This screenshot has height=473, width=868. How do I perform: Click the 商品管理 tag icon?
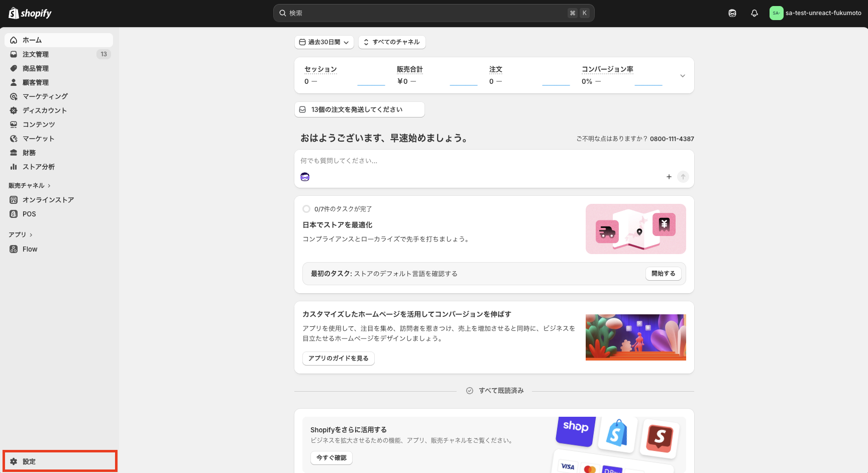pyautogui.click(x=14, y=68)
